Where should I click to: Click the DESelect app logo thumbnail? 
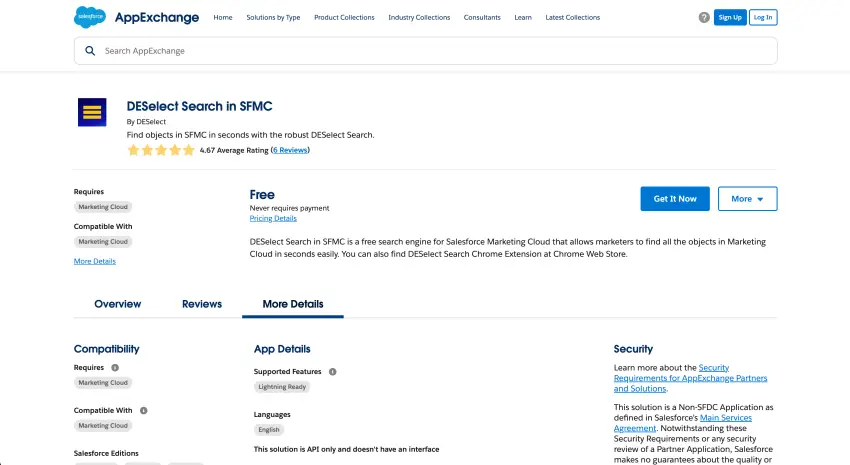tap(92, 112)
